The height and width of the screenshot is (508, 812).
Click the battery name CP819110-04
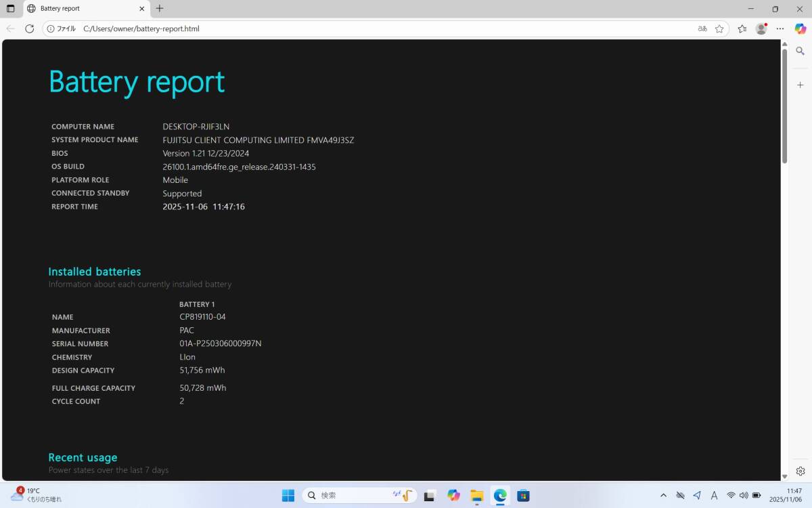[202, 317]
